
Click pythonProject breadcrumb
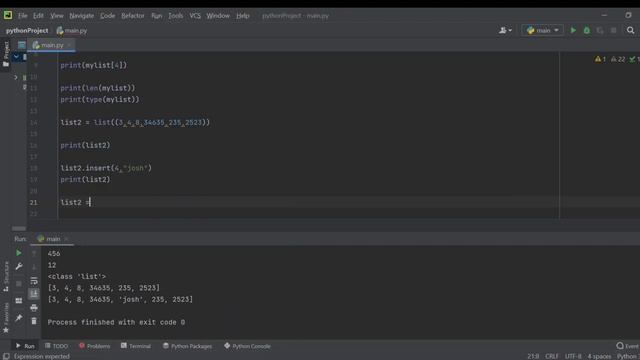[27, 31]
